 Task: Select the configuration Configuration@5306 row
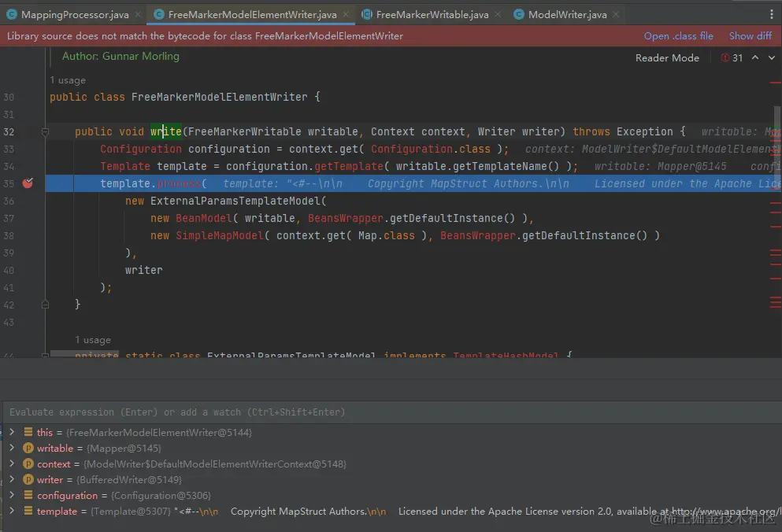[391, 496]
